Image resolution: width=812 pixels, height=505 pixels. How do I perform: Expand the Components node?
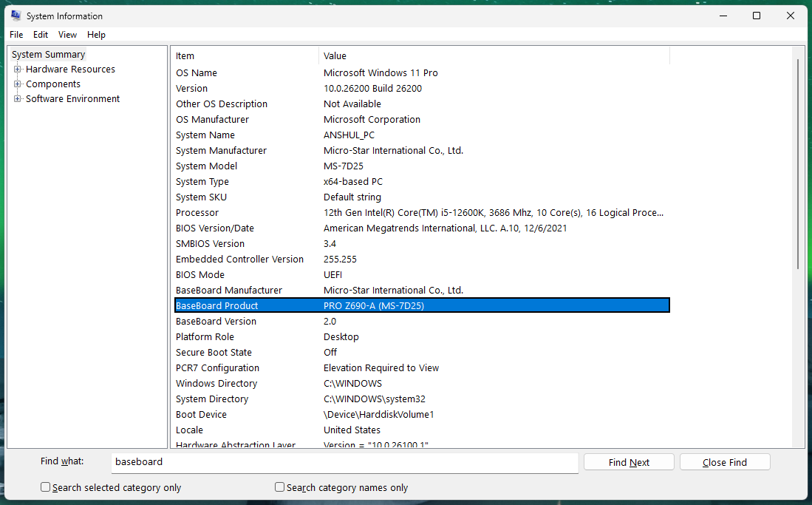[x=18, y=84]
